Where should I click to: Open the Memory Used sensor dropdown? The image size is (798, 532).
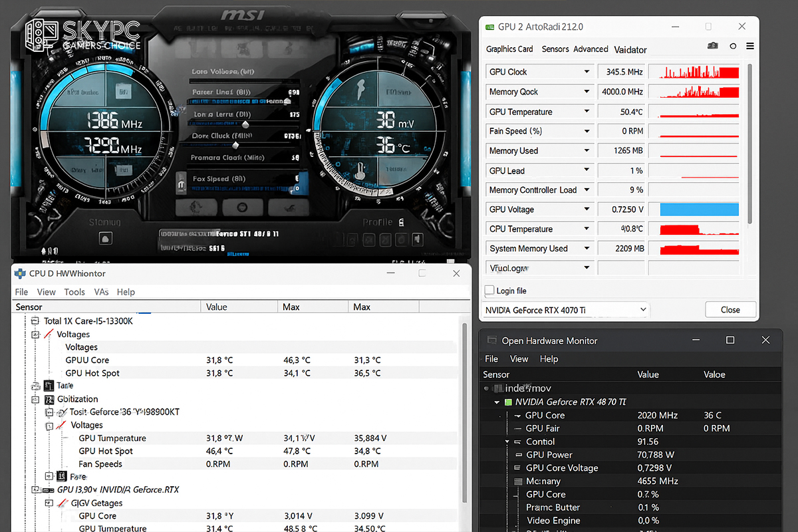tap(587, 150)
